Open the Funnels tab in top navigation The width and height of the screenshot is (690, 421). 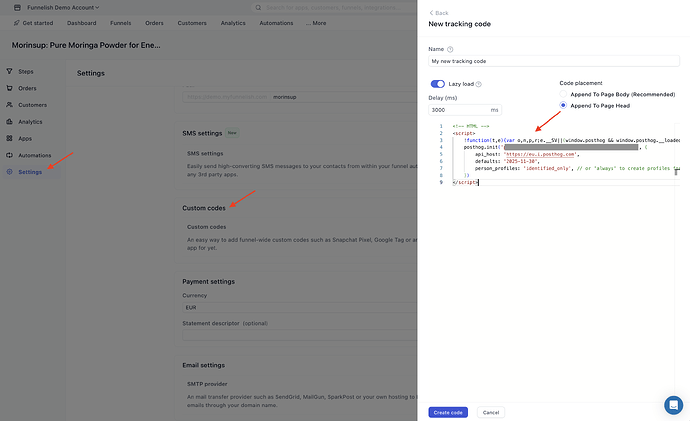tap(121, 22)
